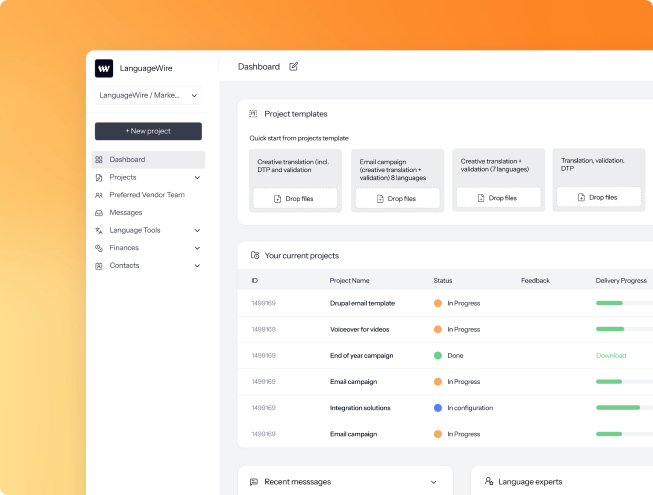Click the Feedback column header
The height and width of the screenshot is (495, 653).
pyautogui.click(x=535, y=281)
